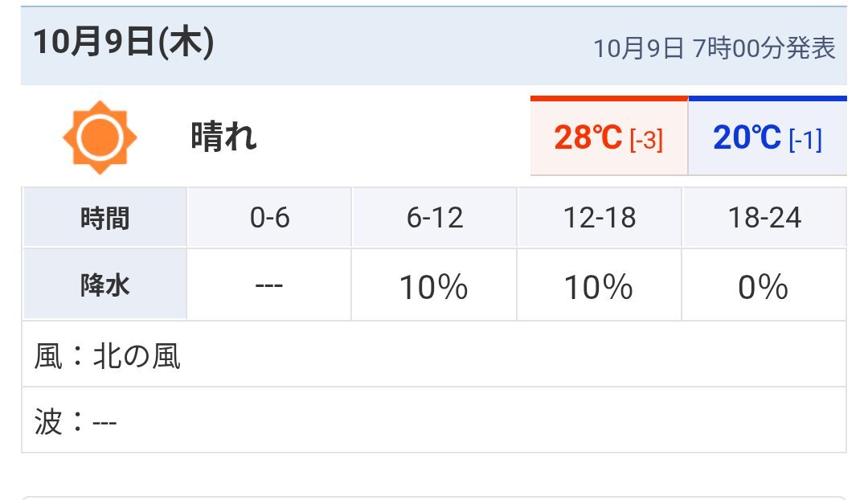Click the 時間 row header cell

click(104, 218)
